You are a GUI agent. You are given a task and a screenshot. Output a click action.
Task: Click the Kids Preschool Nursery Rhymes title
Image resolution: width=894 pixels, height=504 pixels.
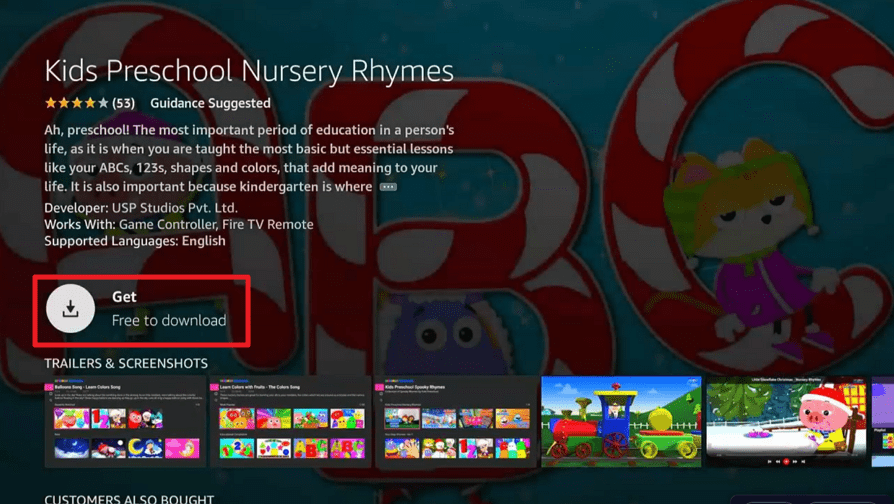(x=249, y=72)
